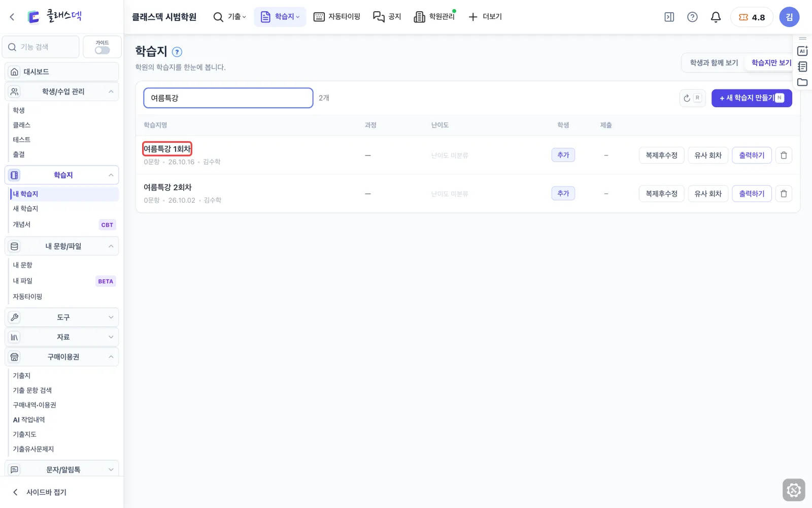
Task: Click the back arrow beside the ClassDeck logo
Action: [12, 17]
